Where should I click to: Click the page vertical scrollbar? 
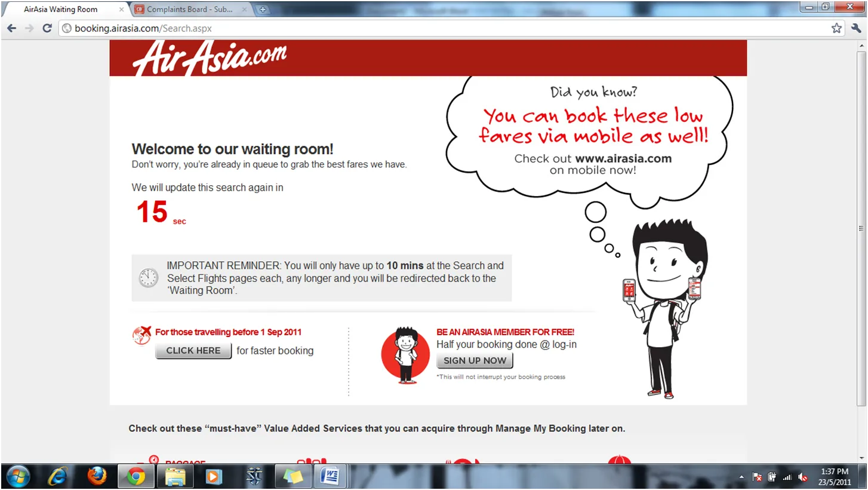(x=862, y=227)
